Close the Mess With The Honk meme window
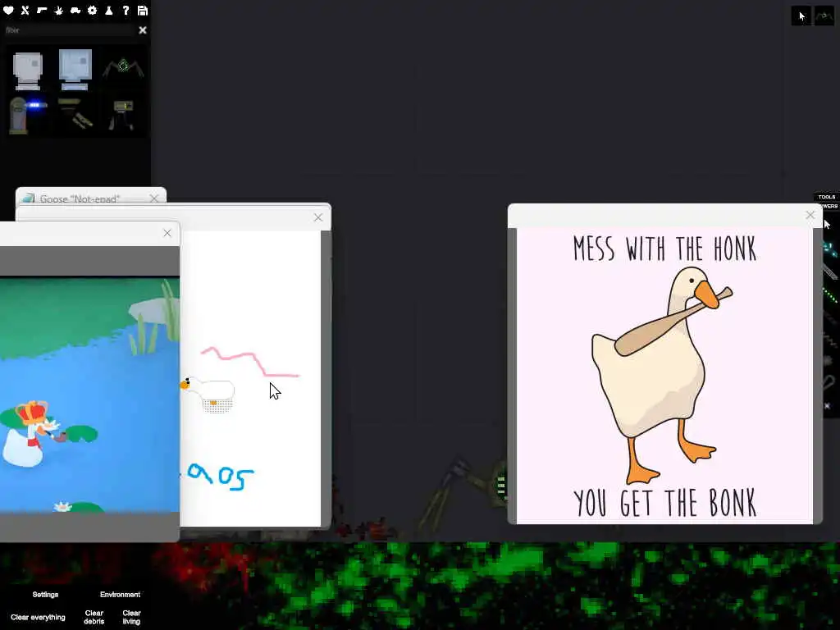This screenshot has height=630, width=840. (x=810, y=215)
